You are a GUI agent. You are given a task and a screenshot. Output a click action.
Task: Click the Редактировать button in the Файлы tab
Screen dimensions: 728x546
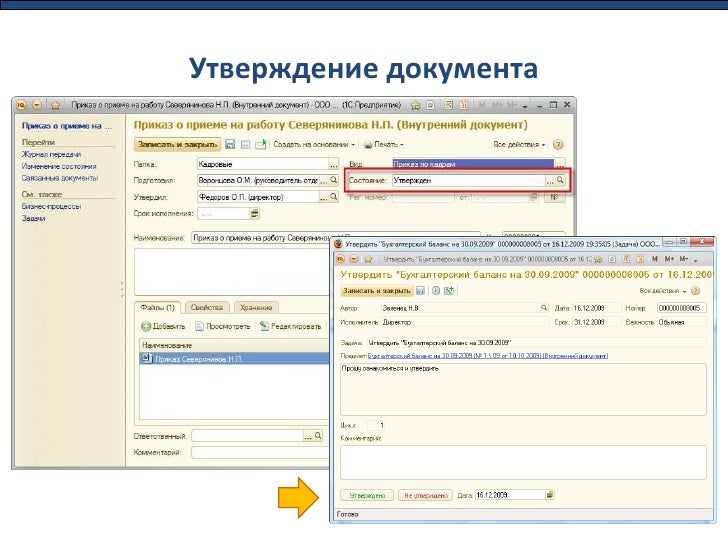click(290, 326)
